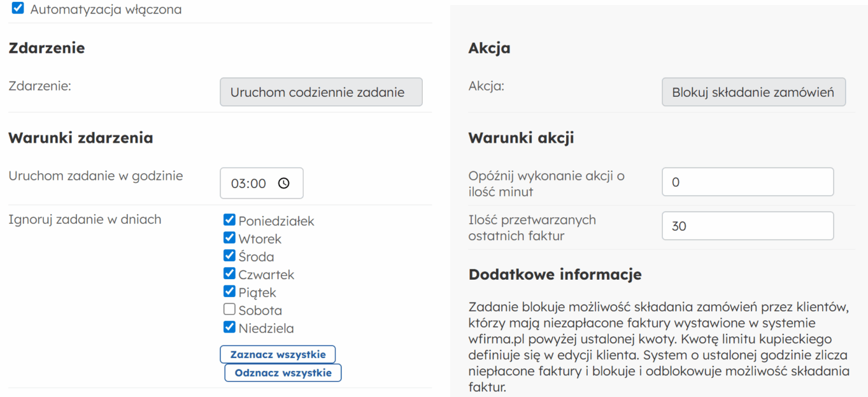Toggle the Środa checkbox
Viewport: 868px width, 397px height.
click(229, 256)
